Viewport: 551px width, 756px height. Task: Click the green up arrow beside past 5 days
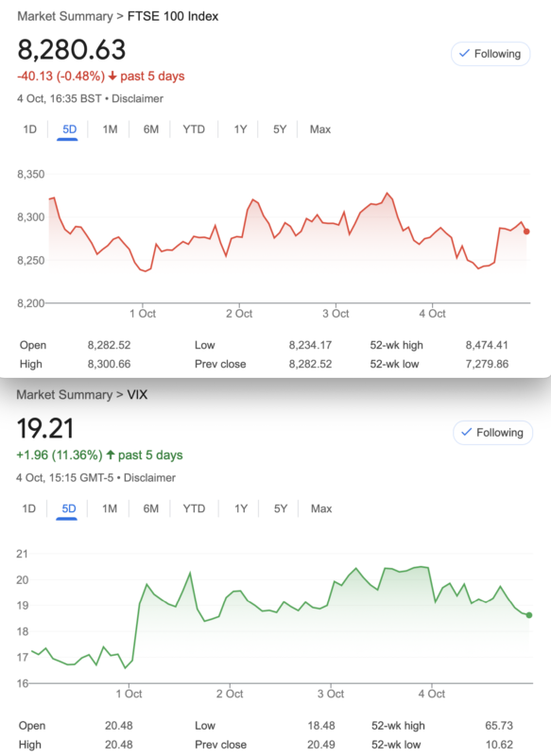point(111,455)
